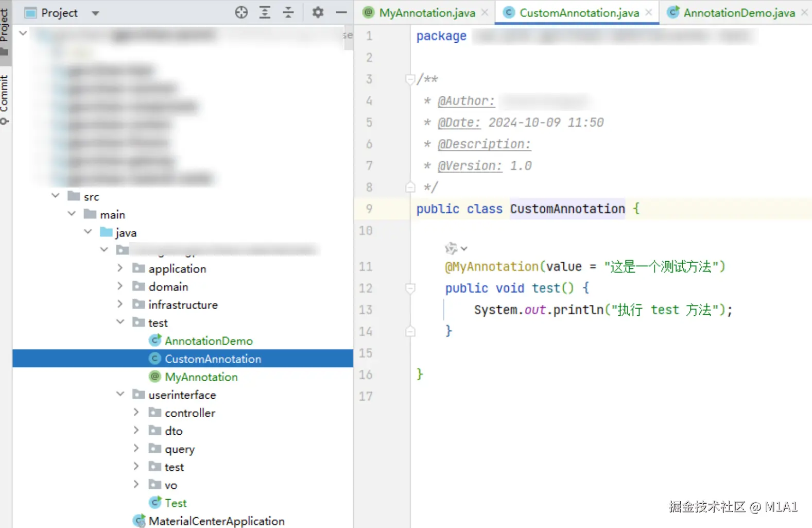Switch to MyAnnotation.java tab

click(x=427, y=13)
